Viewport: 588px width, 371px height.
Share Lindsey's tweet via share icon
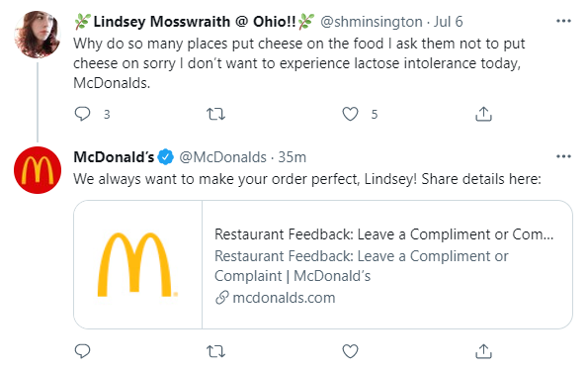[x=483, y=114]
